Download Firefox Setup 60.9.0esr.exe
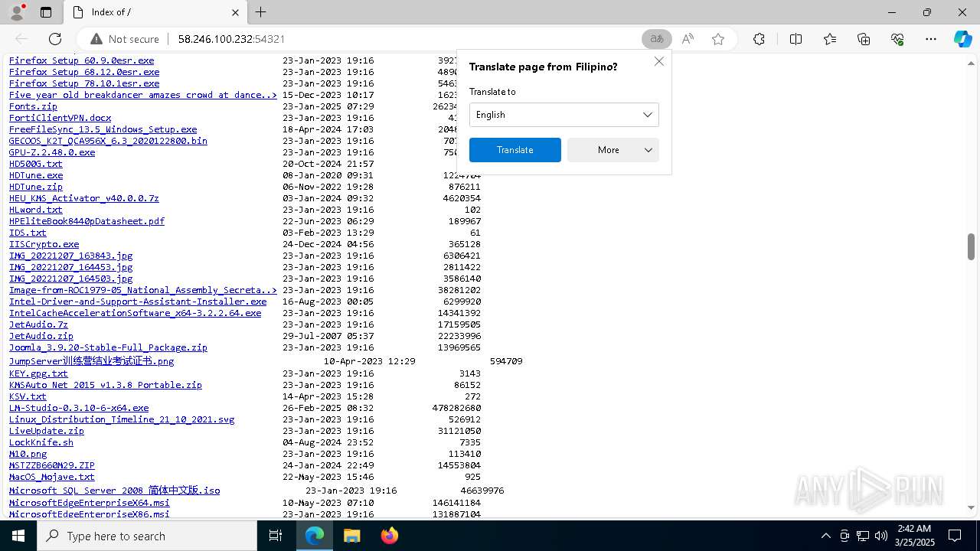The image size is (980, 551). pyautogui.click(x=81, y=60)
